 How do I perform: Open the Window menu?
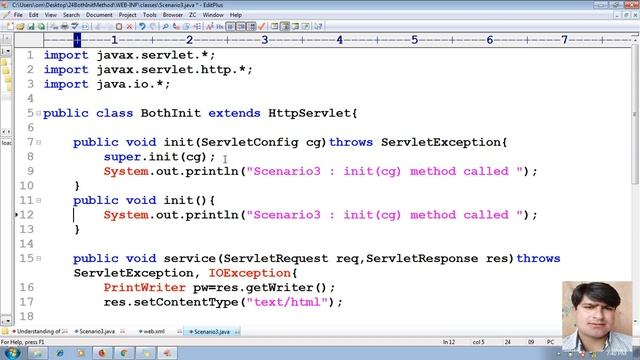pyautogui.click(x=213, y=15)
